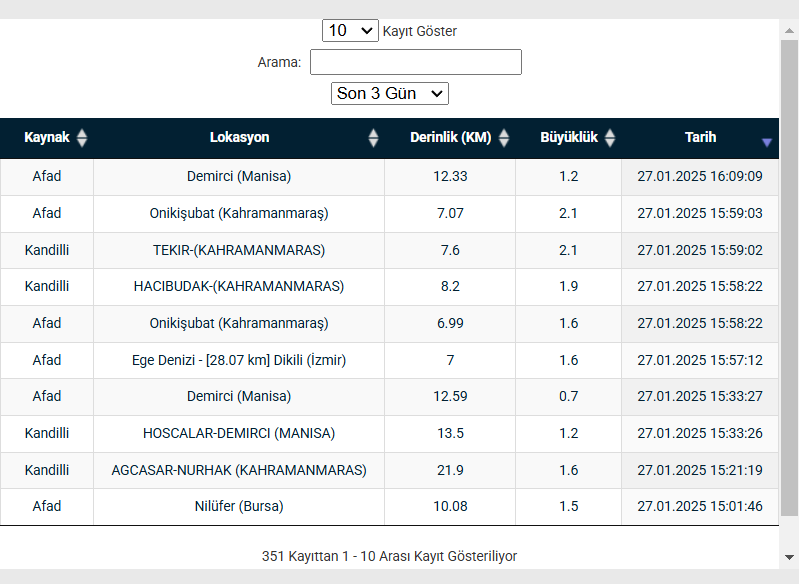Select date cell 27.01.2025 15:59:02
Image resolution: width=799 pixels, height=584 pixels.
(700, 251)
